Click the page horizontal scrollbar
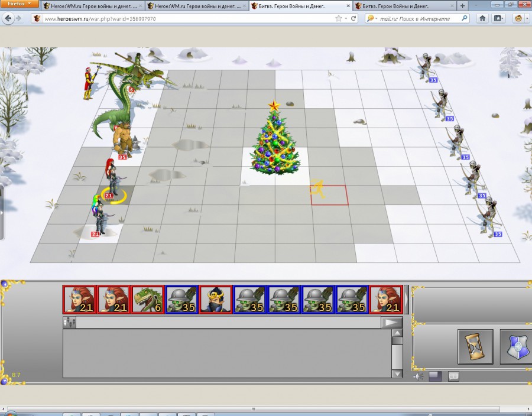The height and width of the screenshot is (416, 532). [x=253, y=409]
